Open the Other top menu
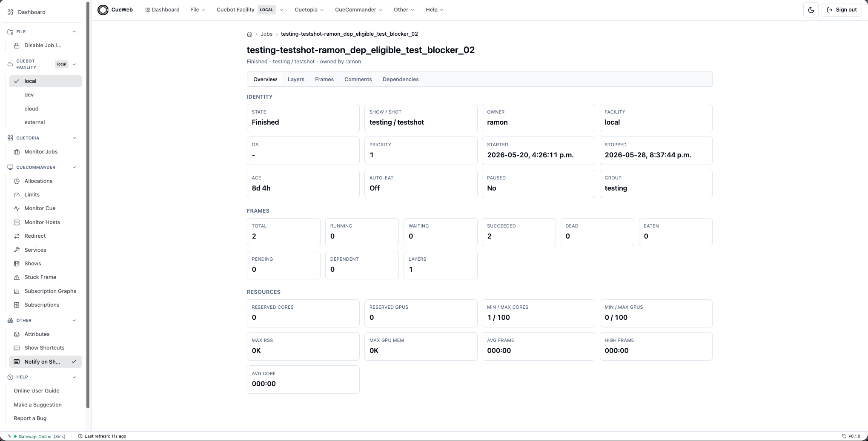 [x=404, y=10]
